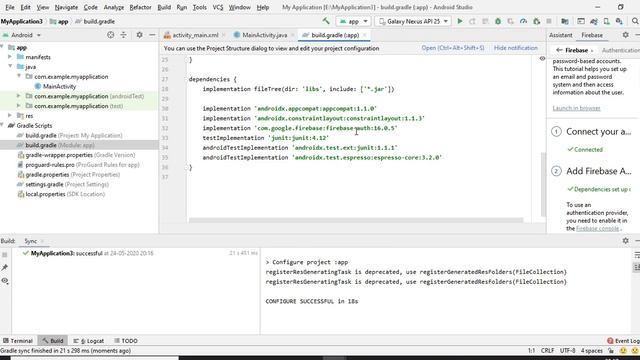Open the Refactor menu

(x=140, y=7)
